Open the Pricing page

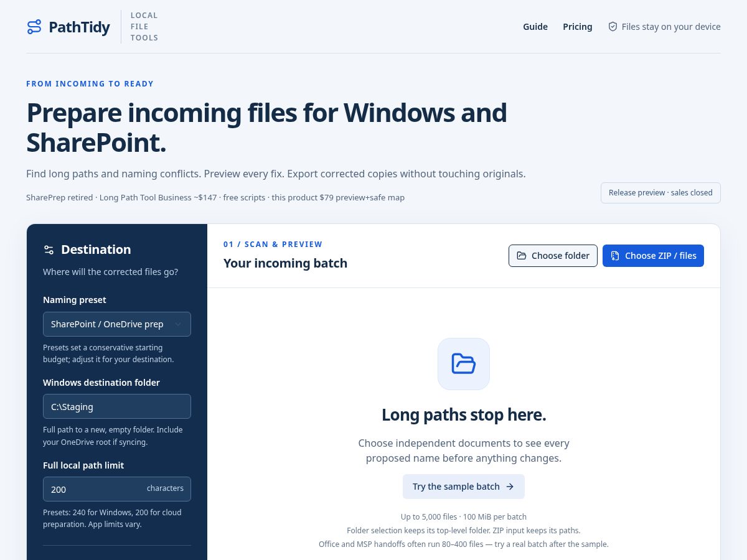coord(578,27)
